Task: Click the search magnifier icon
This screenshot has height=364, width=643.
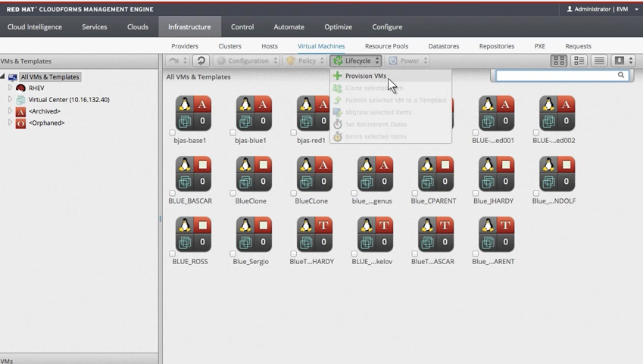Action: (621, 75)
